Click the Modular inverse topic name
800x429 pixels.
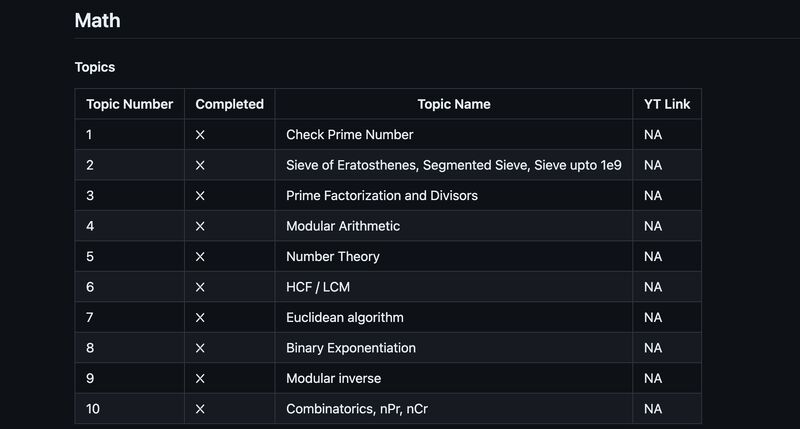[334, 378]
